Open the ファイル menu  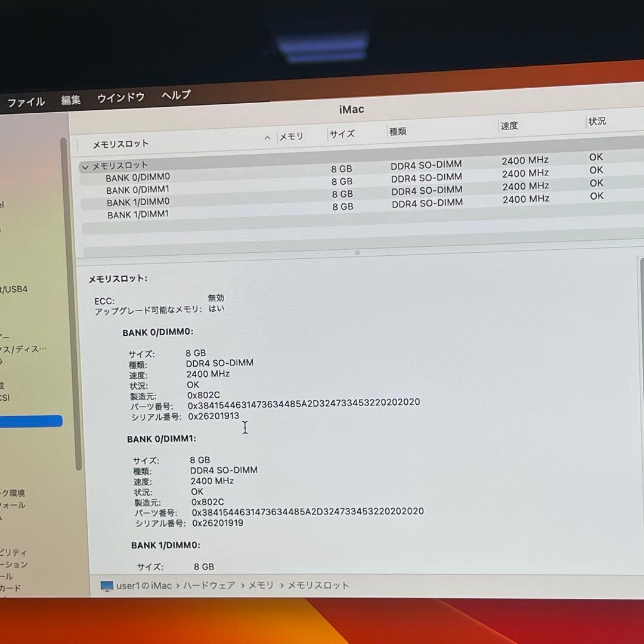click(26, 102)
